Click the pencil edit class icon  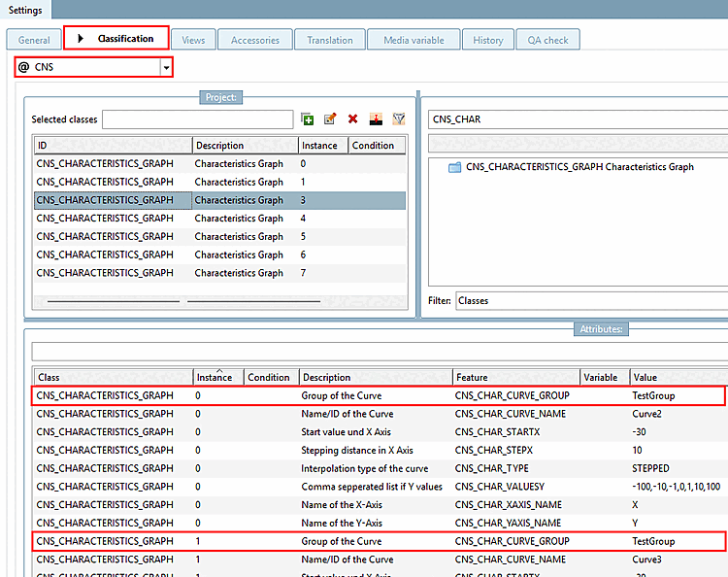tap(330, 119)
